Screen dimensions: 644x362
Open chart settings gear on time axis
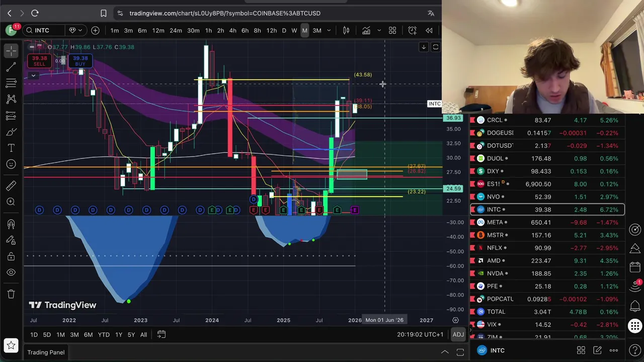pos(455,320)
